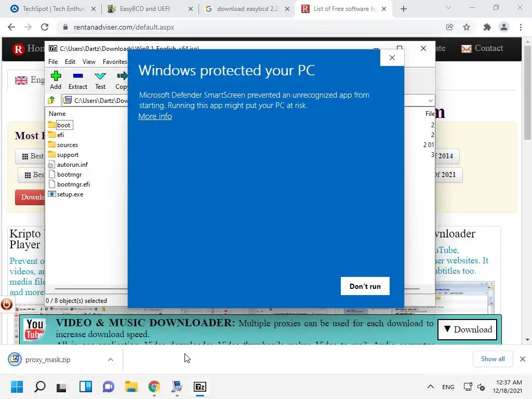The height and width of the screenshot is (399, 532).
Task: Expand the proxy_mask.zip download options chevron
Action: [x=111, y=360]
